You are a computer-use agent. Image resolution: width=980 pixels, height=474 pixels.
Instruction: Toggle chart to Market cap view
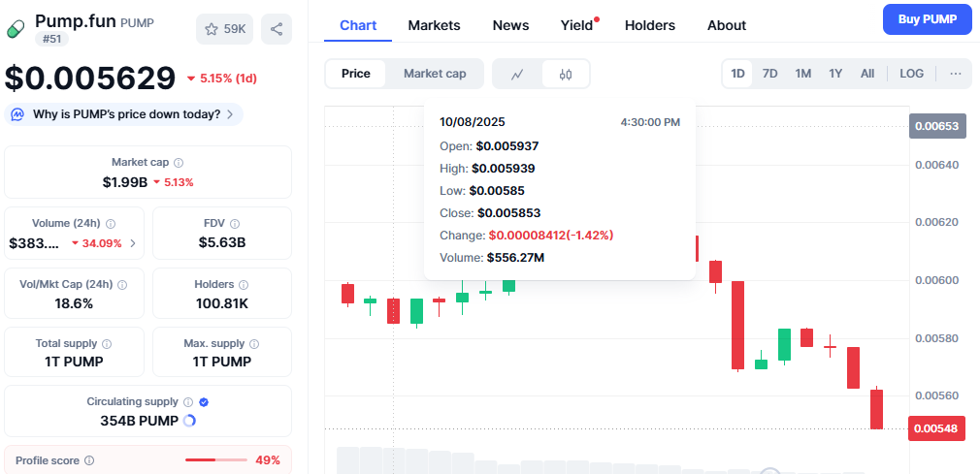(435, 74)
